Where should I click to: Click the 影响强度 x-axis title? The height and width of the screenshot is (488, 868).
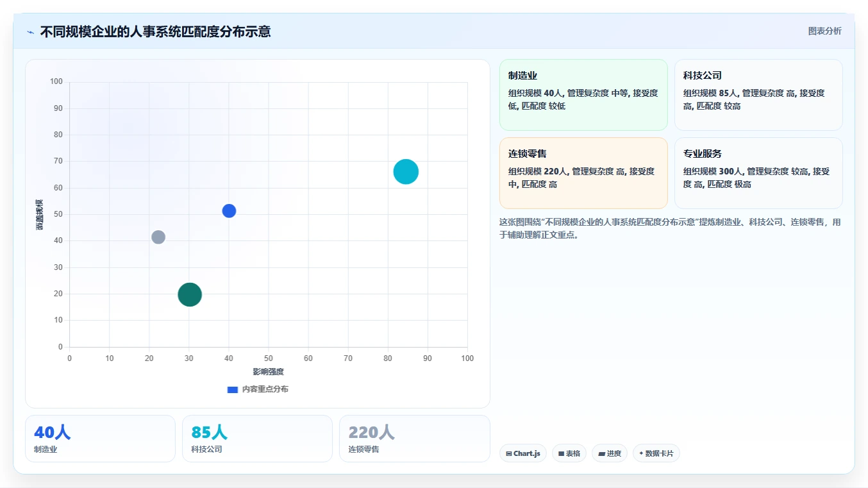coord(268,372)
